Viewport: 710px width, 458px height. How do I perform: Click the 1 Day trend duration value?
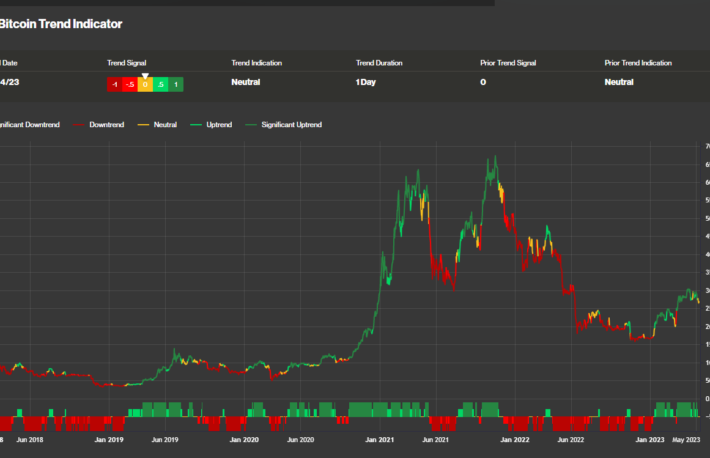pyautogui.click(x=366, y=82)
